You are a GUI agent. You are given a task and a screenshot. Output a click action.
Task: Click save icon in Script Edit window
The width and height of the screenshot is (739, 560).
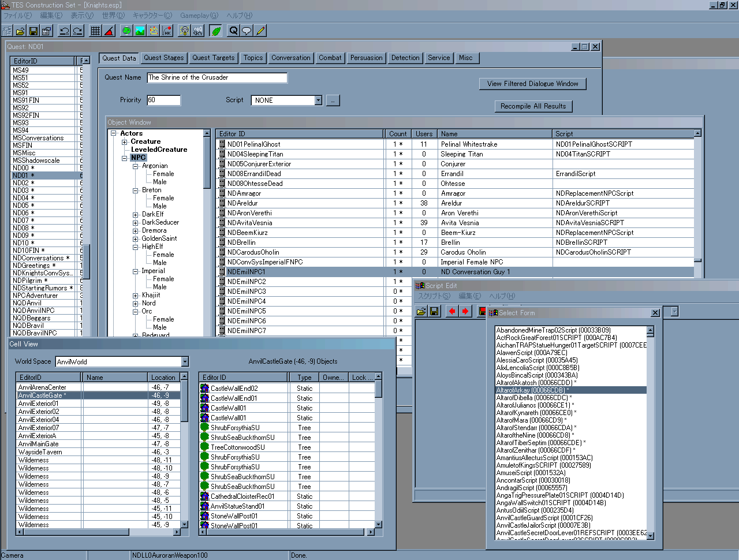pyautogui.click(x=435, y=311)
